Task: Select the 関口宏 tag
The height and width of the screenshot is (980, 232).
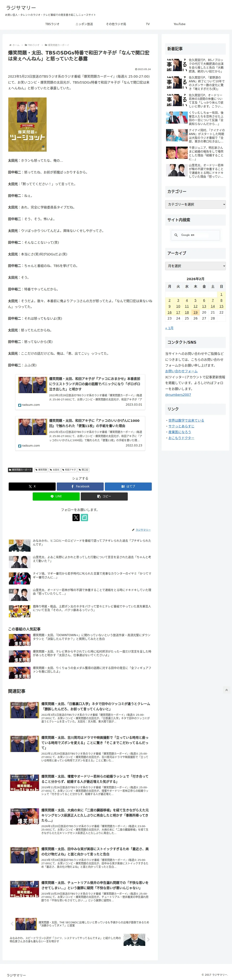Action: (84, 470)
